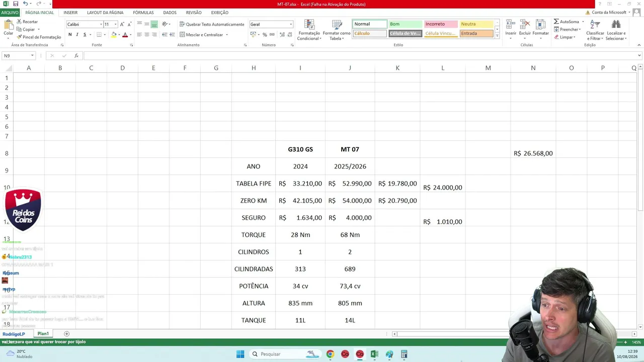This screenshot has width=644, height=362.
Task: Switch to the FÓRMULAS tab
Action: (143, 13)
